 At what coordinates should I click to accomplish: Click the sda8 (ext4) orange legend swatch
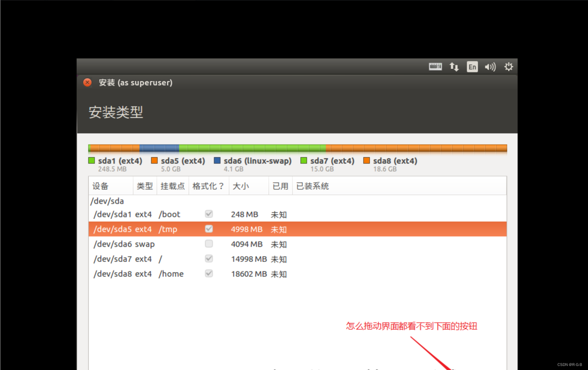click(x=366, y=161)
